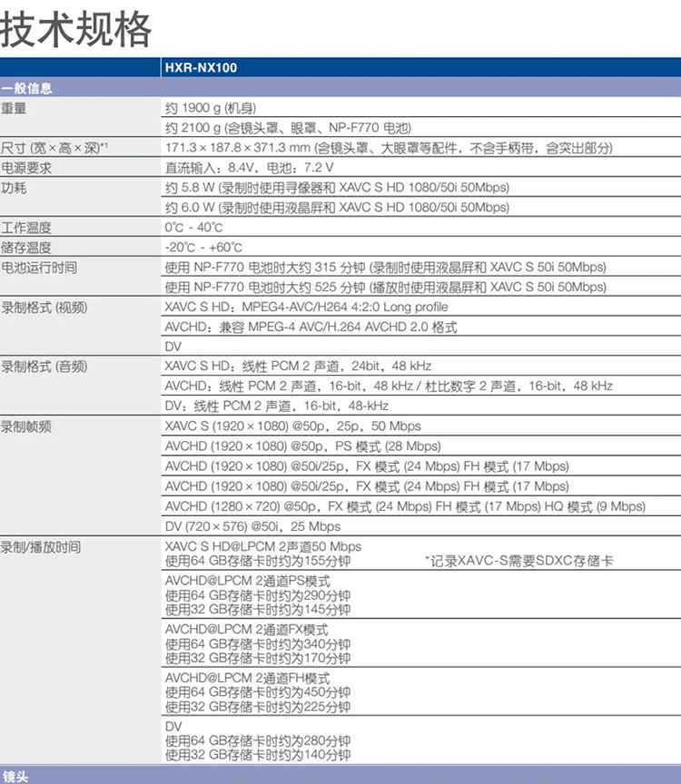
Task: Select the HXR-NX100 column header
Action: point(202,67)
